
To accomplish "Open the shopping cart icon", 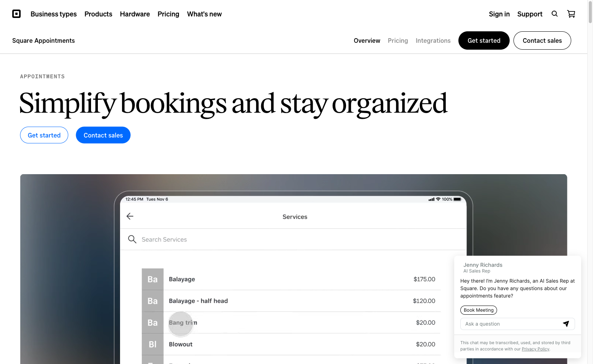I will pyautogui.click(x=571, y=14).
